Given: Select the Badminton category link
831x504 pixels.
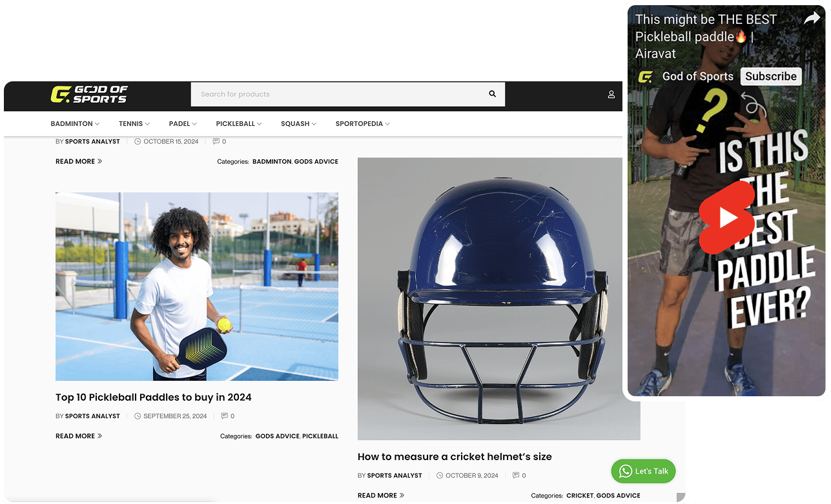Looking at the screenshot, I should point(272,161).
